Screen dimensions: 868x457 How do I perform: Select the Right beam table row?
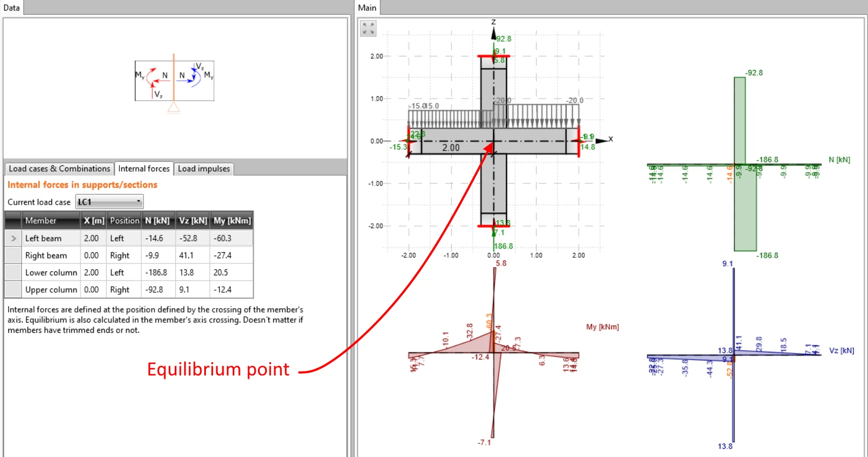click(129, 255)
